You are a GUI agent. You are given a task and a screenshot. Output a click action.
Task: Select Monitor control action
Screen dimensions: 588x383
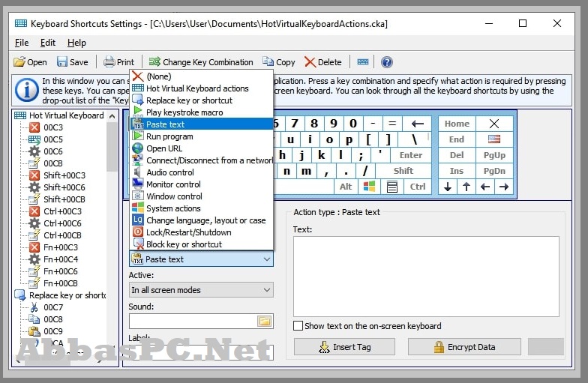[202, 184]
